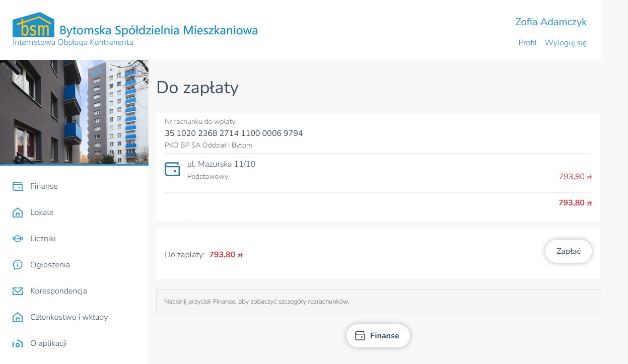Click the apartment building photo
Viewport: 628px width, 364px height.
[74, 112]
